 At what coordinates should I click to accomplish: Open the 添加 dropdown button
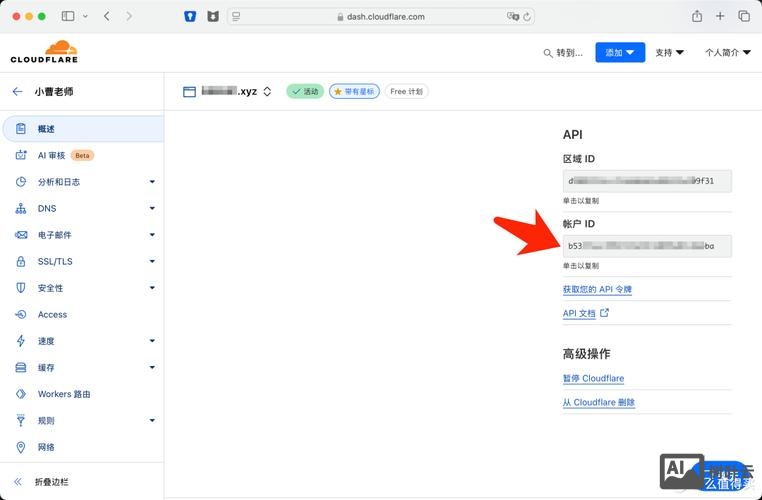pyautogui.click(x=620, y=52)
